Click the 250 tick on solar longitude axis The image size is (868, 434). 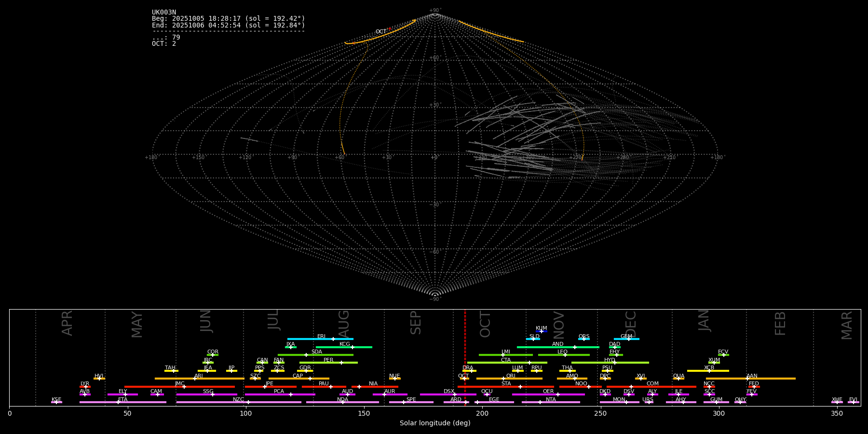pyautogui.click(x=600, y=413)
